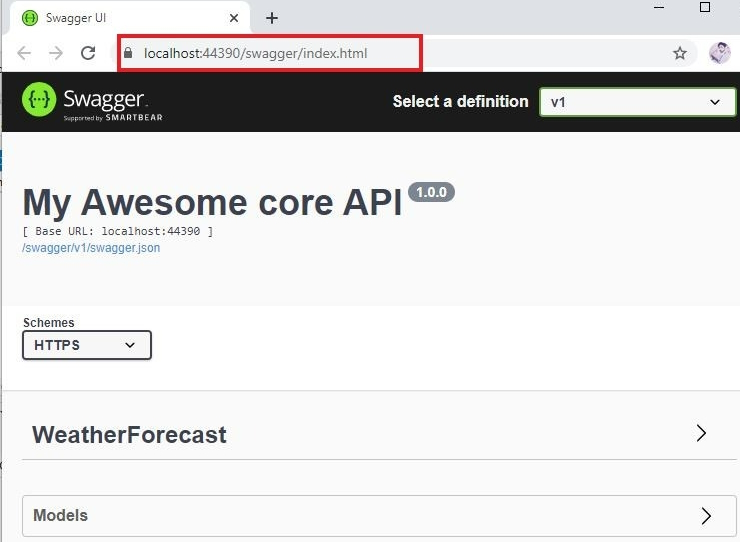Close the Swagger UI tab
The height and width of the screenshot is (542, 740).
[235, 18]
